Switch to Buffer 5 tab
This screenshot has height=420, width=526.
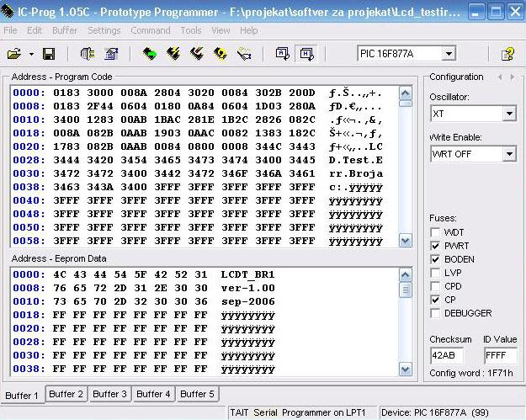point(197,394)
